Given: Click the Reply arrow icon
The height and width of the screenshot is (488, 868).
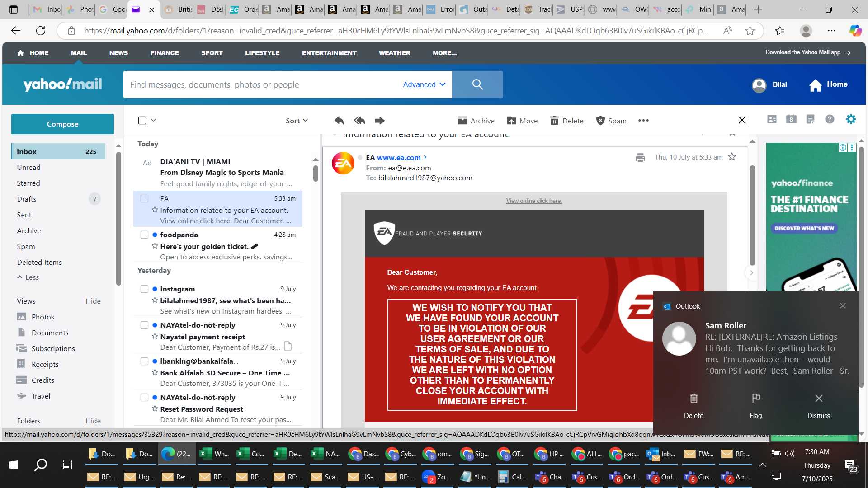Looking at the screenshot, I should [x=339, y=120].
